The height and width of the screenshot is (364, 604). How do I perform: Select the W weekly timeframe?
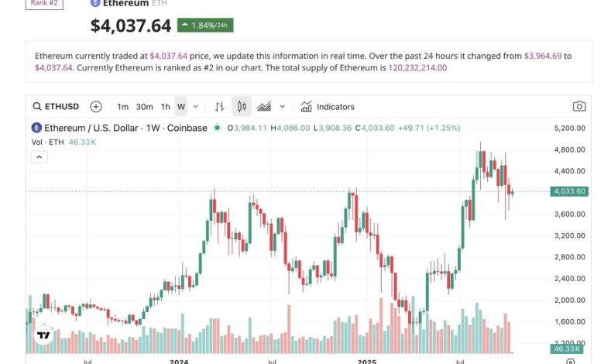(180, 106)
